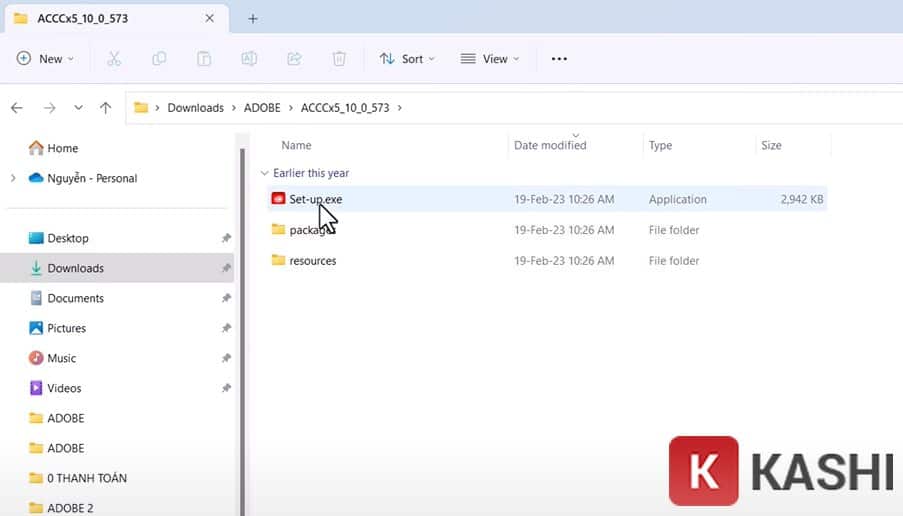Click chevron after ADOBE in address bar
This screenshot has width=903, height=516.
[291, 108]
